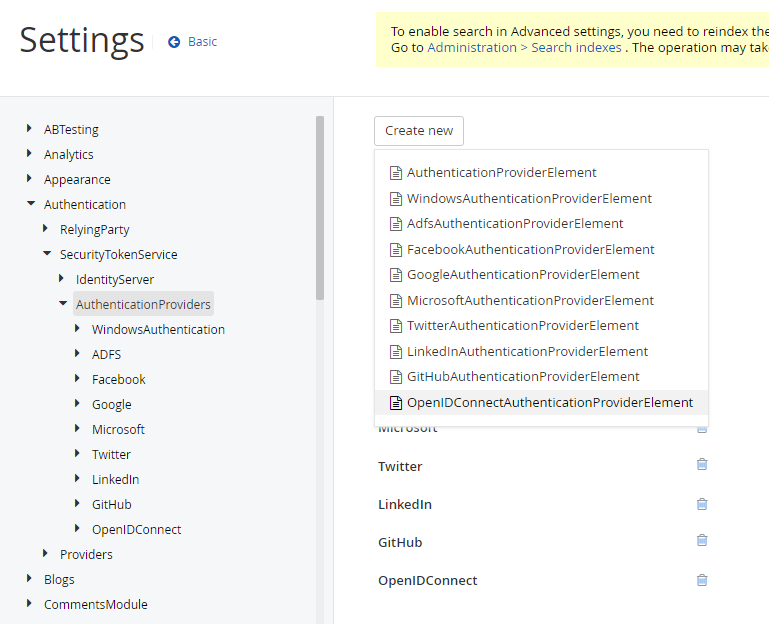This screenshot has height=624, width=769.
Task: Choose WindowsAuthenticationProviderElement from the menu
Action: [x=541, y=199]
